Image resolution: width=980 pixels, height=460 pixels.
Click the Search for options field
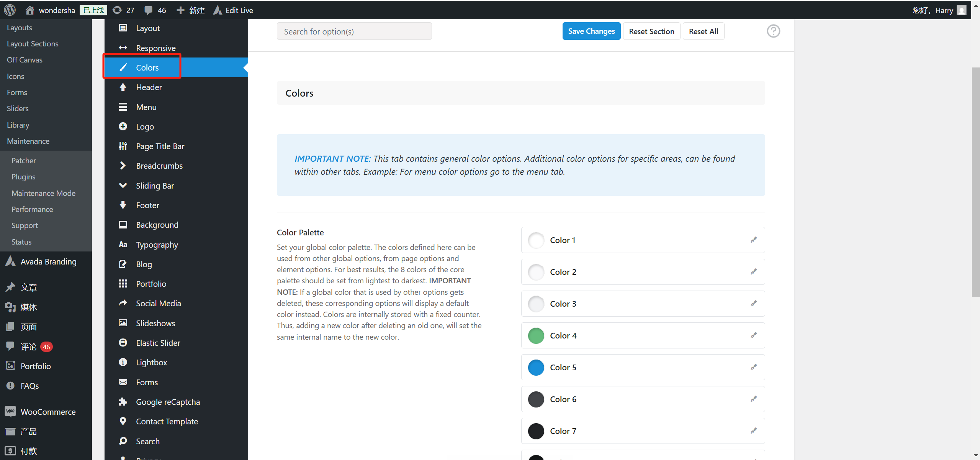click(354, 31)
